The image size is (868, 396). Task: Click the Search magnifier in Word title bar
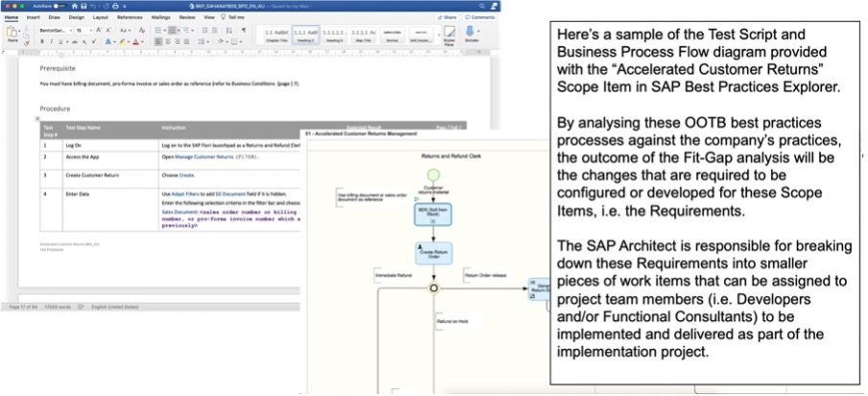[x=482, y=6]
